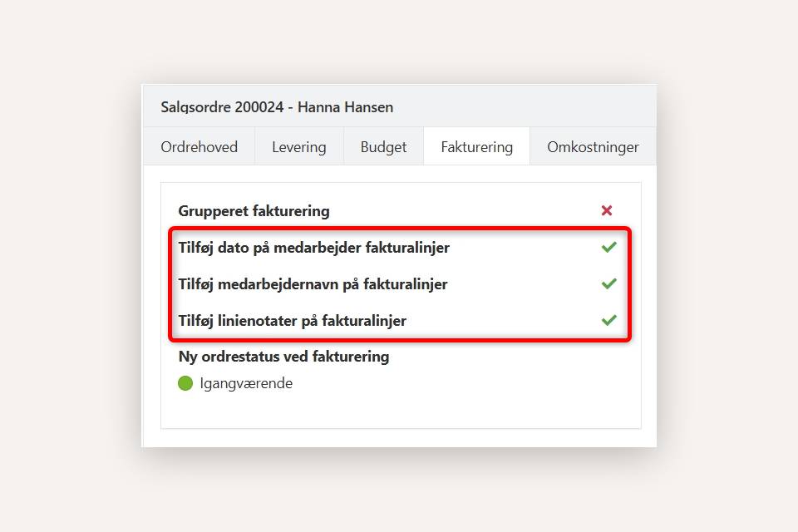Switch to the Ordrehoved tab
Image resolution: width=798 pixels, height=532 pixels.
click(199, 146)
